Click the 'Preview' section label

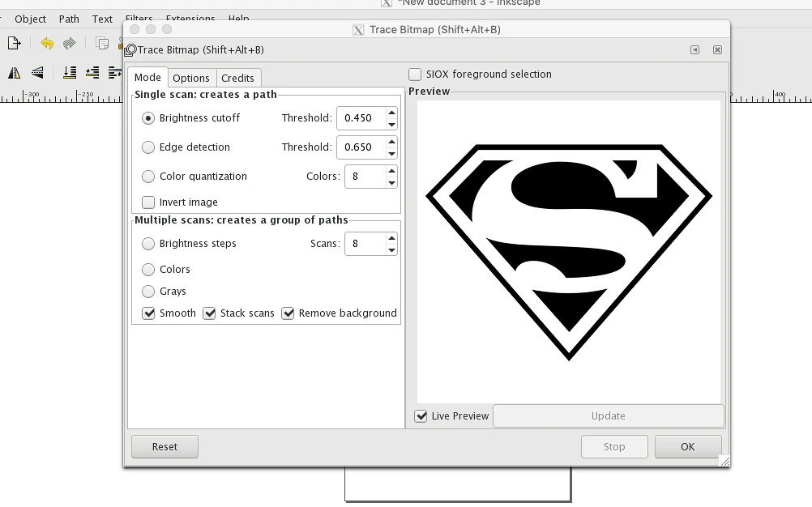coord(429,92)
